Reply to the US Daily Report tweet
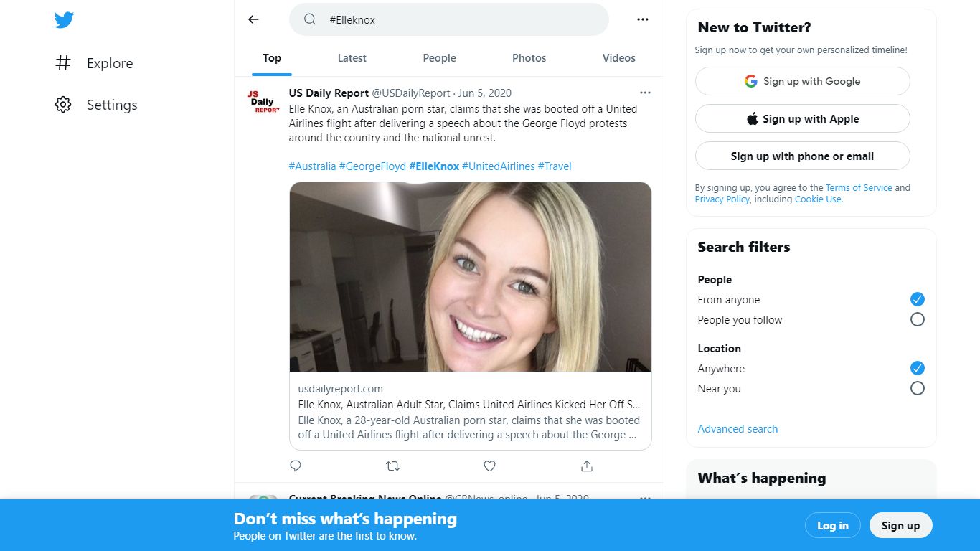 tap(296, 466)
